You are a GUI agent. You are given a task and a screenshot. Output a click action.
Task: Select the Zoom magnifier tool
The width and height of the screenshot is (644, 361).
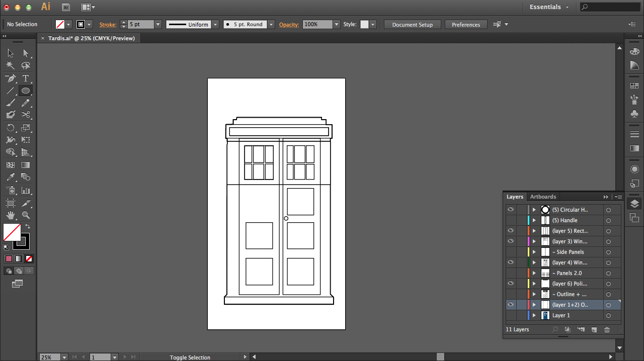click(26, 215)
